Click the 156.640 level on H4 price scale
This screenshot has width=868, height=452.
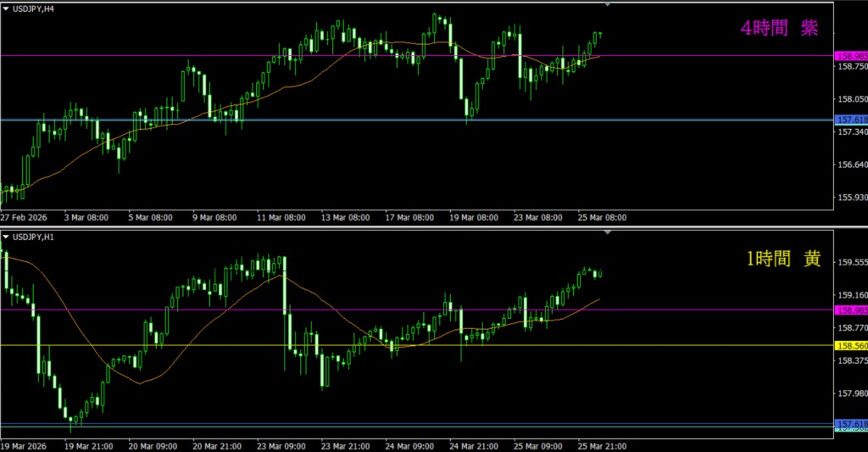coord(851,165)
